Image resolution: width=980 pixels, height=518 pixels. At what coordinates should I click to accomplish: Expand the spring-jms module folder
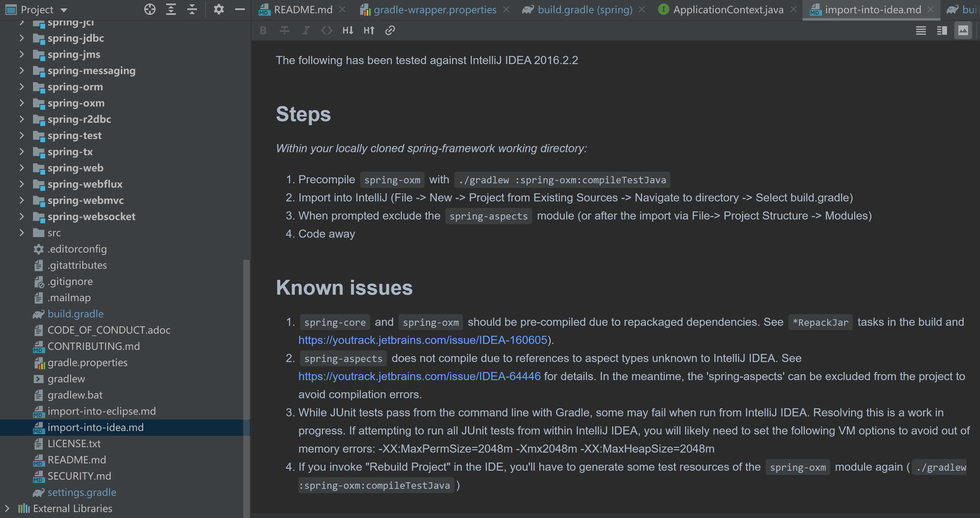pos(22,54)
